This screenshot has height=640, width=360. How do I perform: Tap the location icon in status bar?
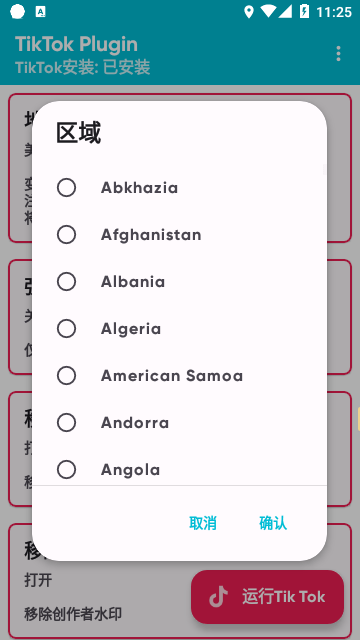point(249,12)
